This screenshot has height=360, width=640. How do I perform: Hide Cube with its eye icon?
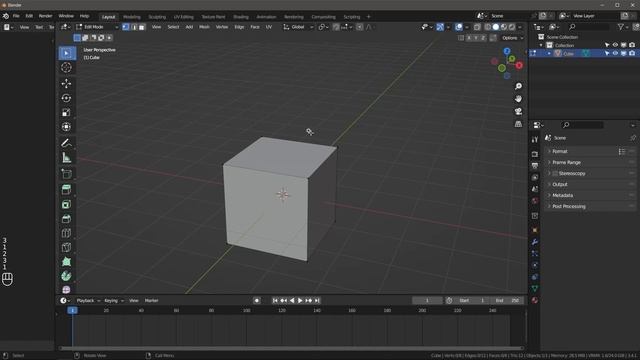pyautogui.click(x=615, y=53)
